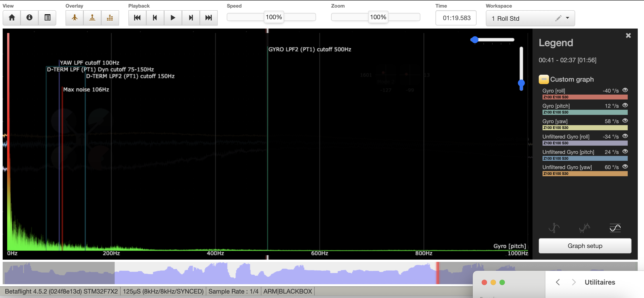The width and height of the screenshot is (644, 298).
Task: Open the Workspace dropdown arrow
Action: point(567,18)
